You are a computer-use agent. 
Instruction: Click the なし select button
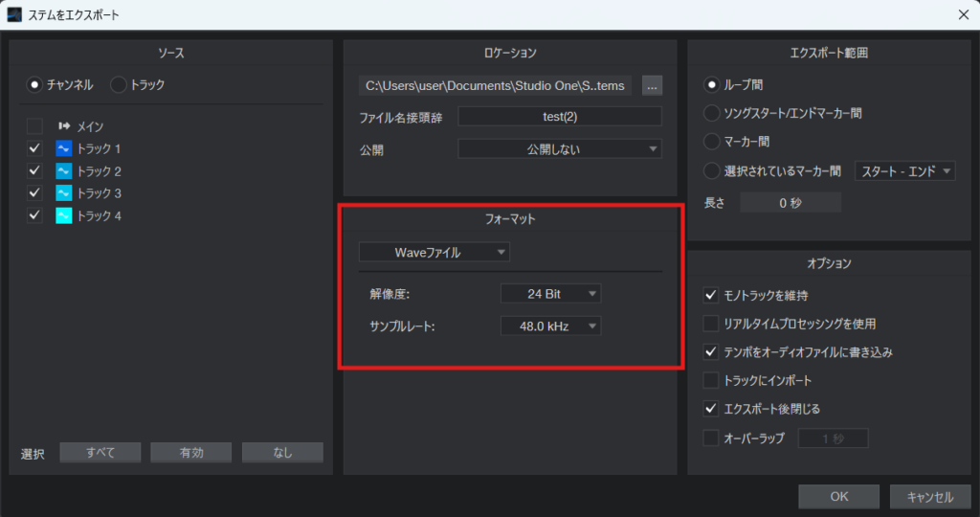(282, 452)
